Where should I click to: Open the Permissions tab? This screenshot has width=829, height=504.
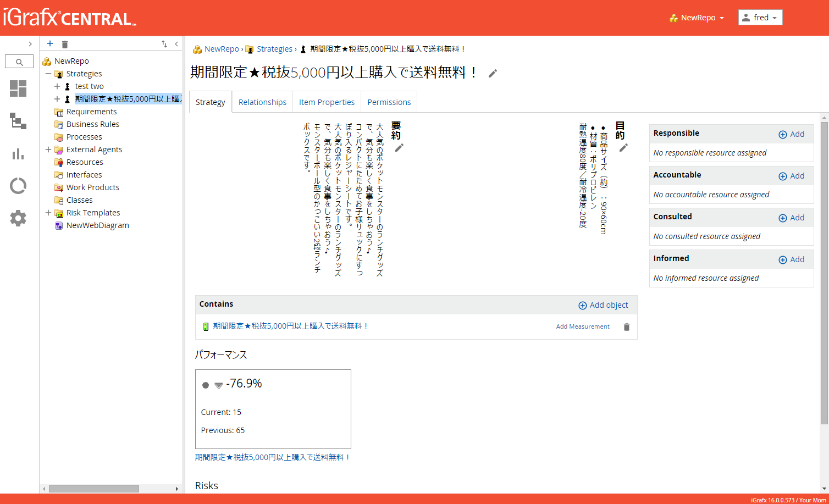(x=389, y=102)
